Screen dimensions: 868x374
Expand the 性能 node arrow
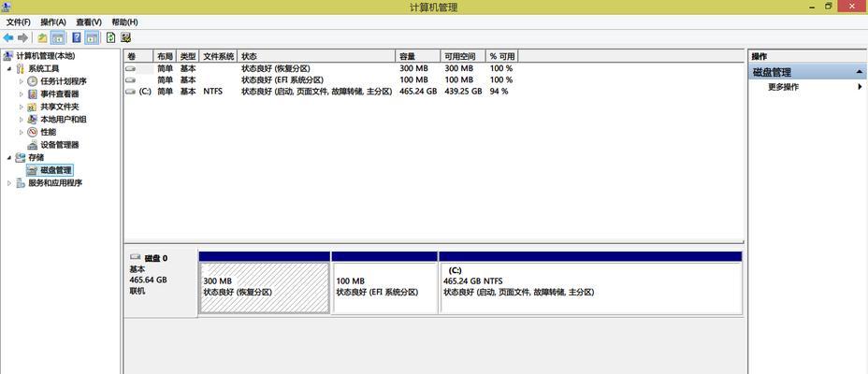coord(21,132)
